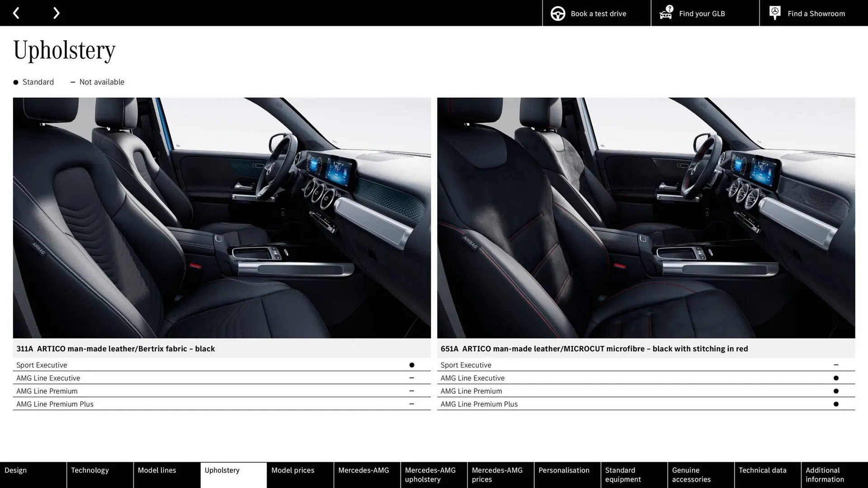Click the left navigation arrow
Image resolution: width=868 pixels, height=488 pixels.
[17, 13]
